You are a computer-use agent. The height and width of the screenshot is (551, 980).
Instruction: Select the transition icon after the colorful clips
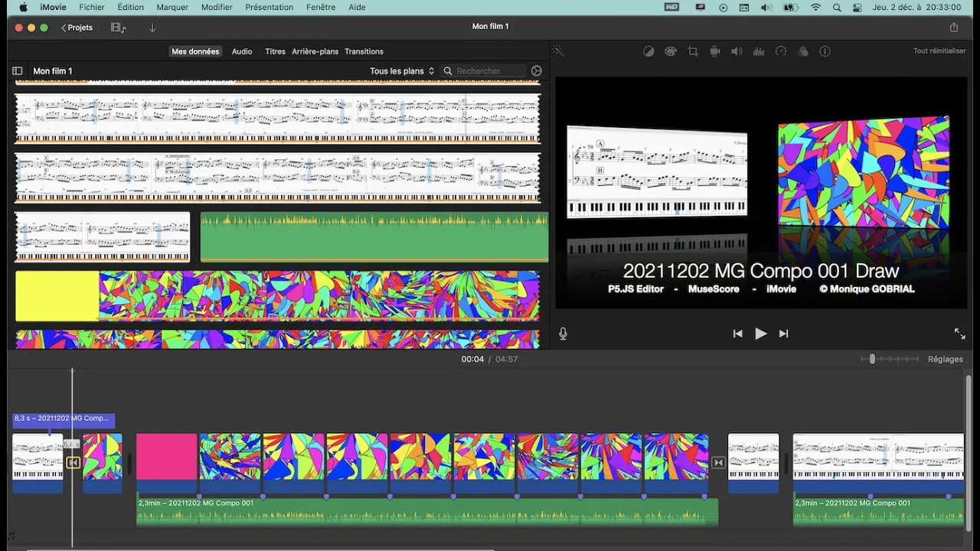tap(718, 462)
